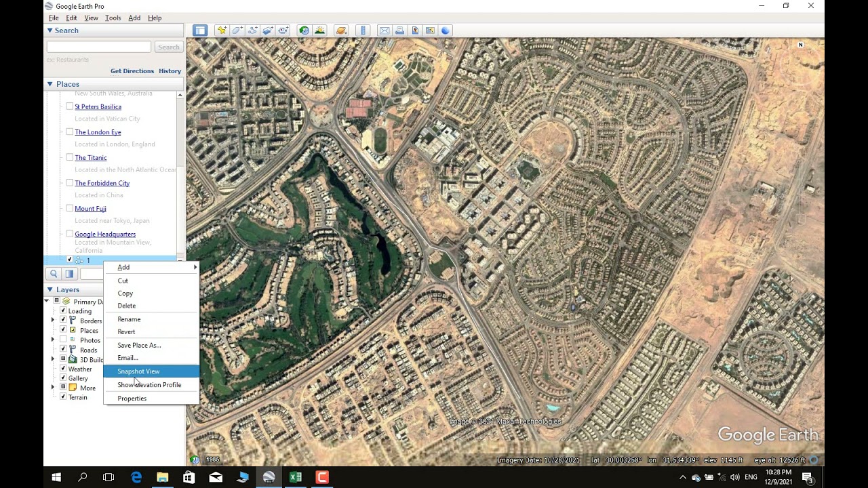
Task: Click the Print toolbar icon
Action: [399, 30]
